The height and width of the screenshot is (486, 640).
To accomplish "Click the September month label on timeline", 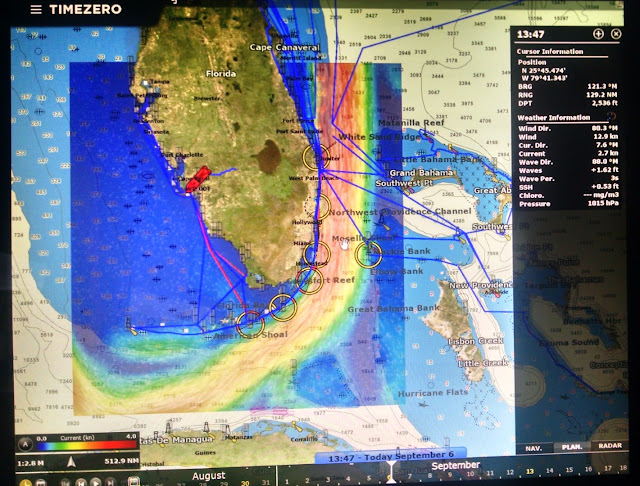I will click(456, 465).
